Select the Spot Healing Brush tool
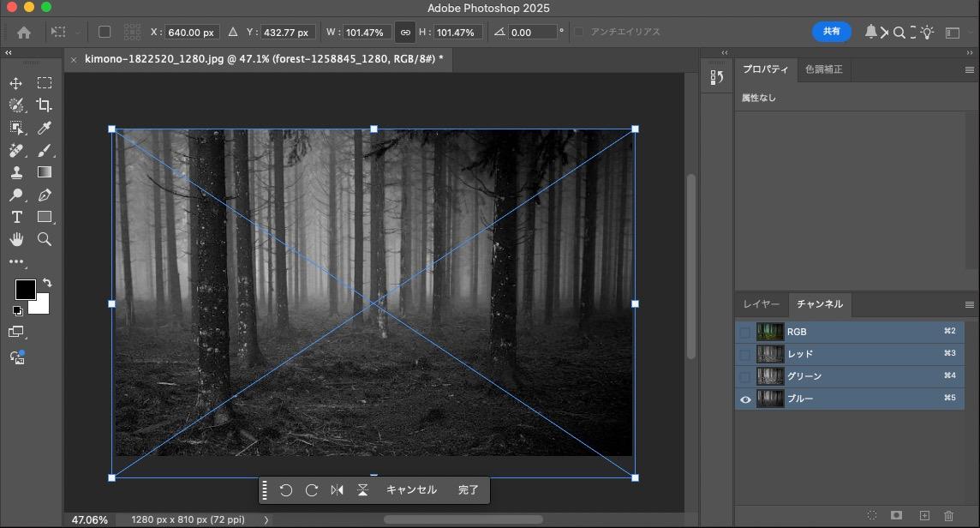Screen dimensions: 980x528 pos(16,150)
